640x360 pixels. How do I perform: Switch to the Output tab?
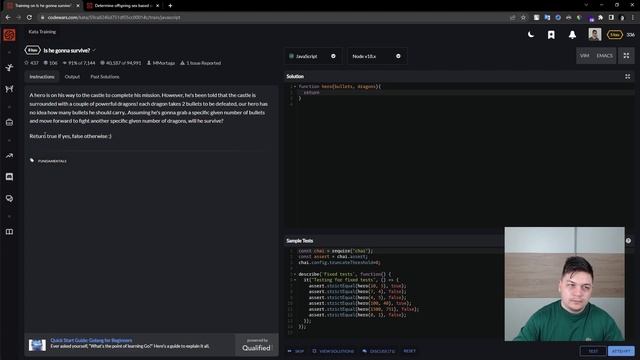click(72, 77)
